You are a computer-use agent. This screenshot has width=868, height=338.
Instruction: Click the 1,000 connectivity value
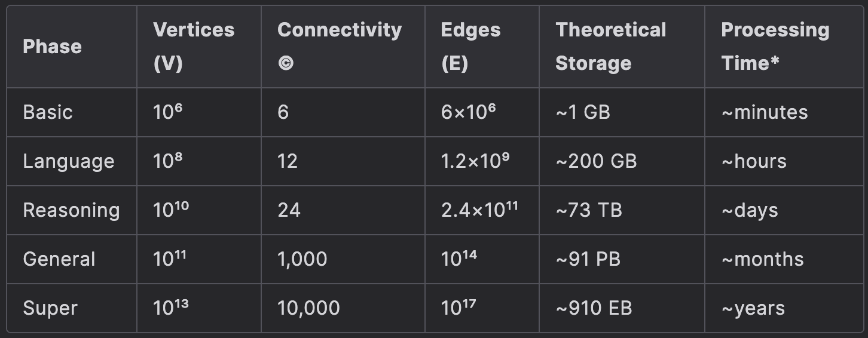coord(302,259)
